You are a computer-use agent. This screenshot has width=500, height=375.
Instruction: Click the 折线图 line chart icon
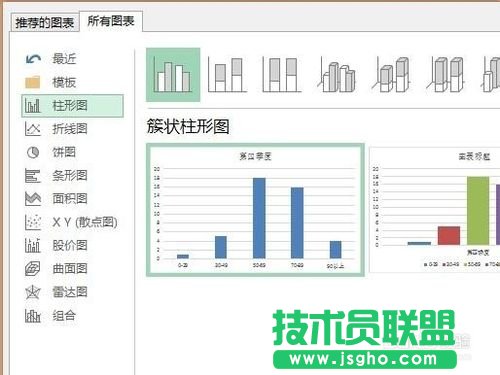(x=33, y=129)
